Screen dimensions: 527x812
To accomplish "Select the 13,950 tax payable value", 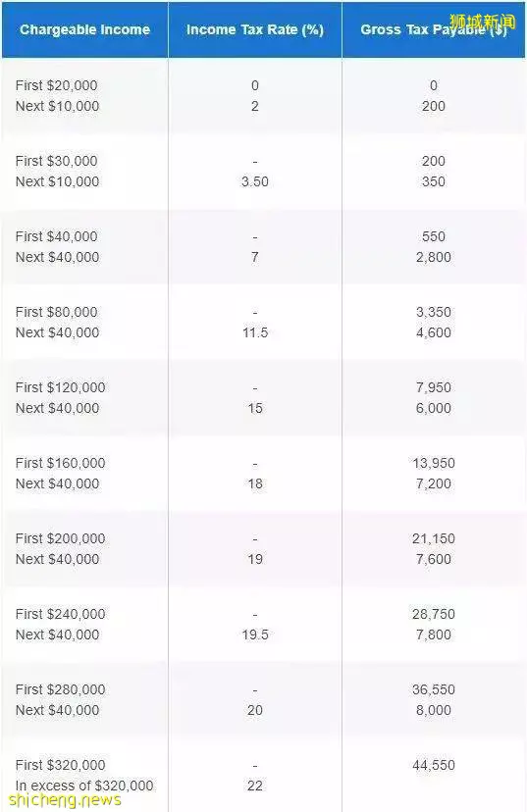I will (434, 464).
